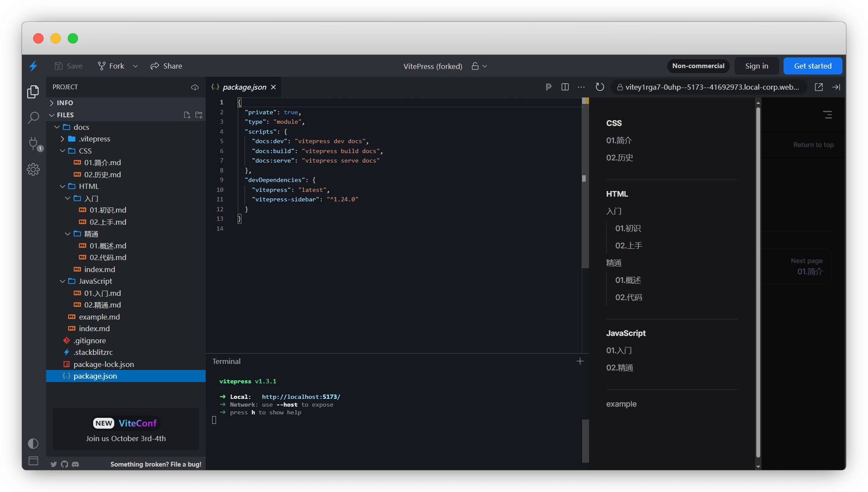Open the Fork dropdown arrow

(135, 66)
